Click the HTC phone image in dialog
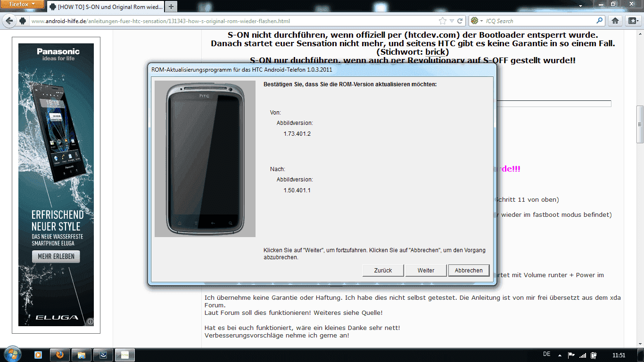The height and width of the screenshot is (362, 644). point(205,159)
